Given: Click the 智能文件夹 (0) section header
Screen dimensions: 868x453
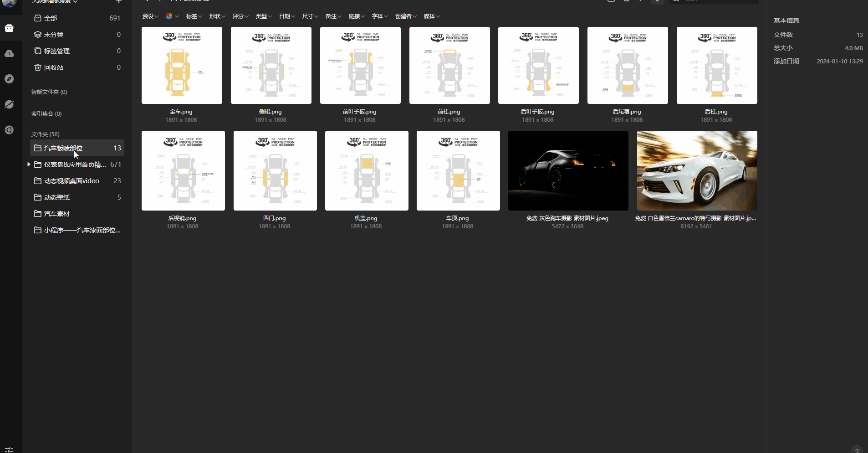Looking at the screenshot, I should click(49, 92).
